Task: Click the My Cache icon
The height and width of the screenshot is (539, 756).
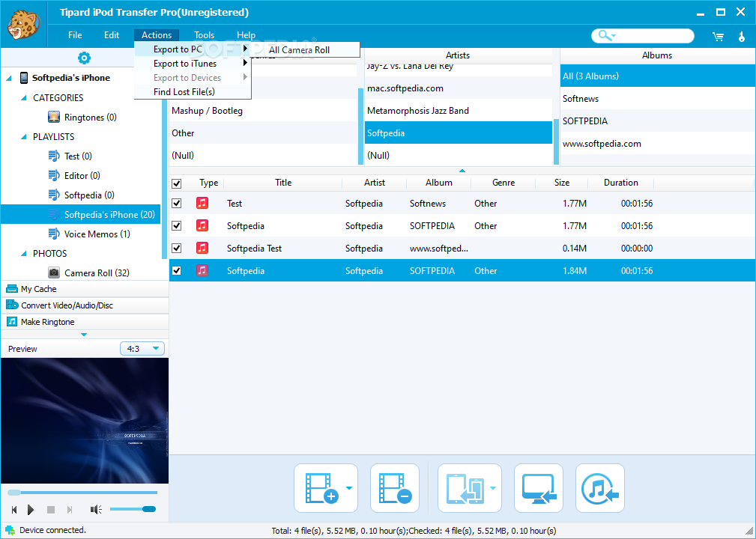Action: [11, 288]
